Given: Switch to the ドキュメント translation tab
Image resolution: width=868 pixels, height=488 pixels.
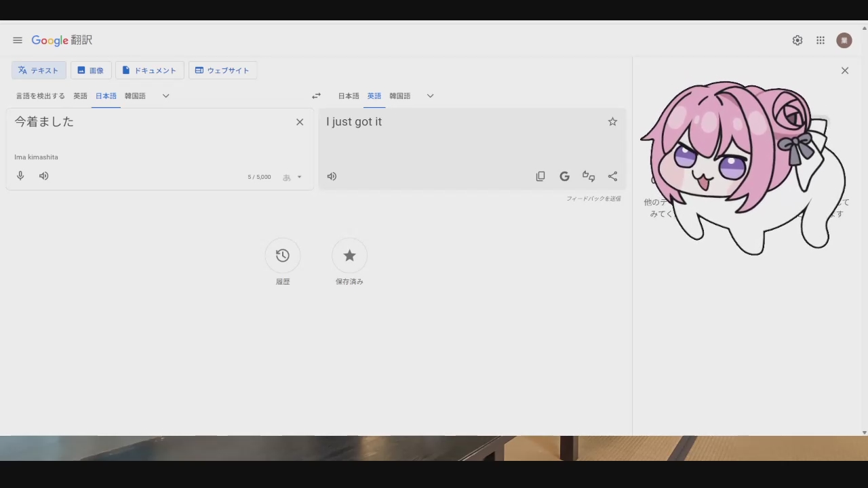Looking at the screenshot, I should pyautogui.click(x=149, y=70).
